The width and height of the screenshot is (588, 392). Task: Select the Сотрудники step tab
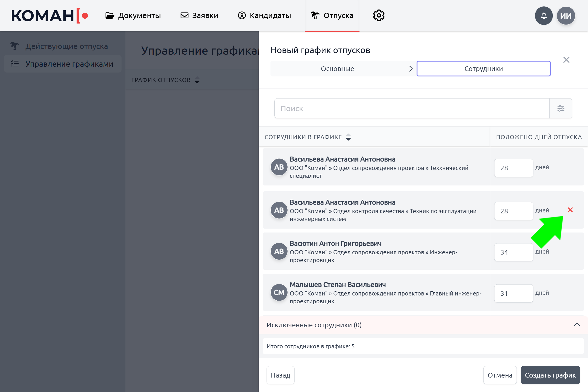click(x=483, y=69)
